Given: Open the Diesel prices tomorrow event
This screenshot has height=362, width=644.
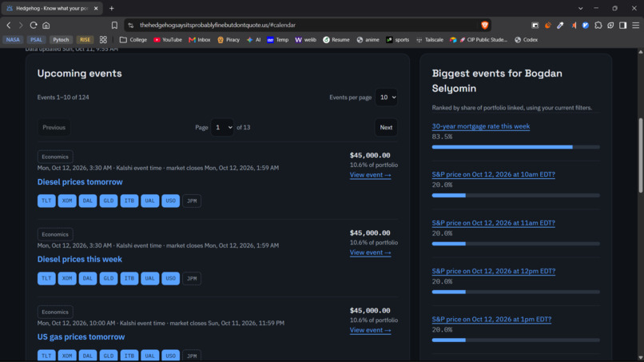Looking at the screenshot, I should 80,182.
